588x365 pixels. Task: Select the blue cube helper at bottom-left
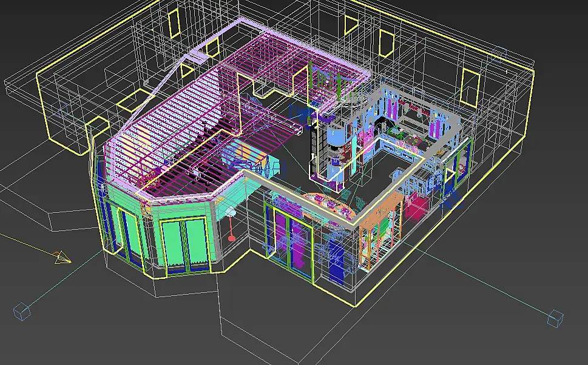point(21,312)
